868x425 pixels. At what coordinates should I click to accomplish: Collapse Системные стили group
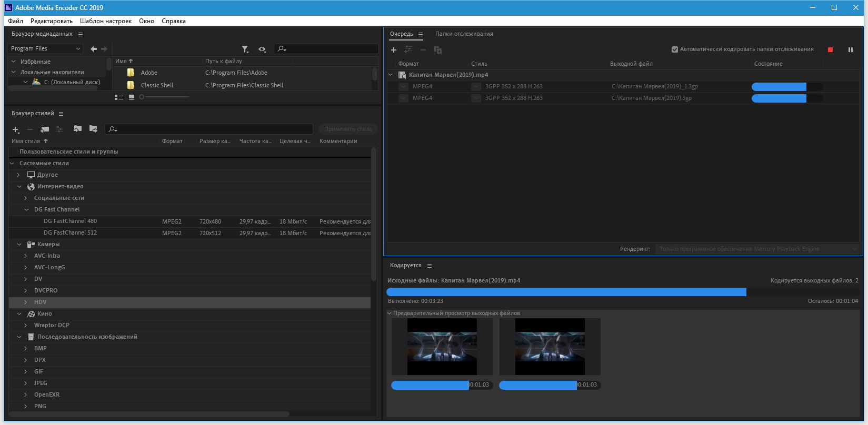tap(13, 164)
